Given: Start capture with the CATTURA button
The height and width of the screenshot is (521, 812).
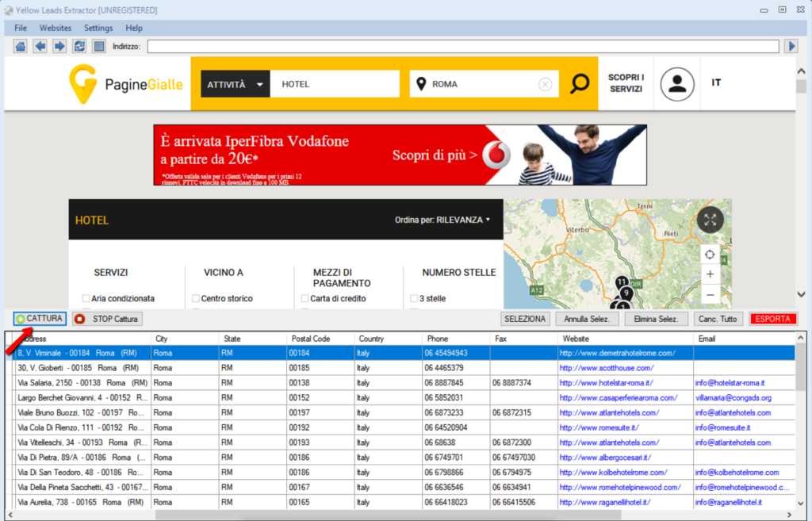Looking at the screenshot, I should [x=40, y=319].
